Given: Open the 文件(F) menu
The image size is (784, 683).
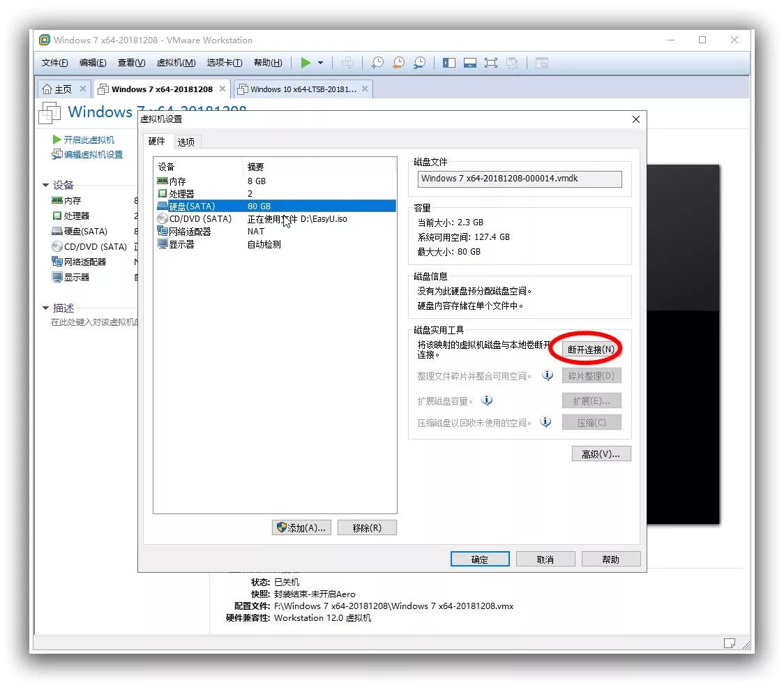Looking at the screenshot, I should tap(54, 63).
